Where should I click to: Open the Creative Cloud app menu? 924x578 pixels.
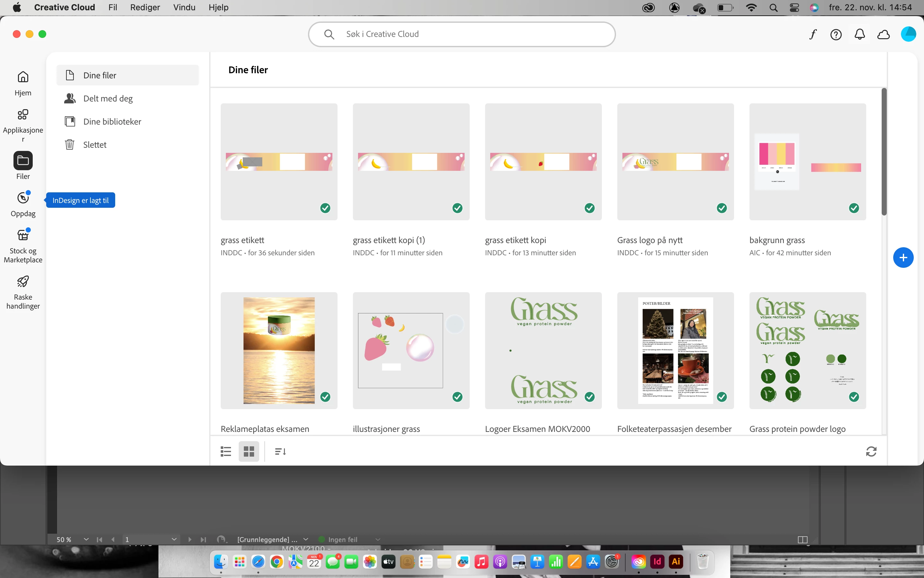pyautogui.click(x=64, y=7)
